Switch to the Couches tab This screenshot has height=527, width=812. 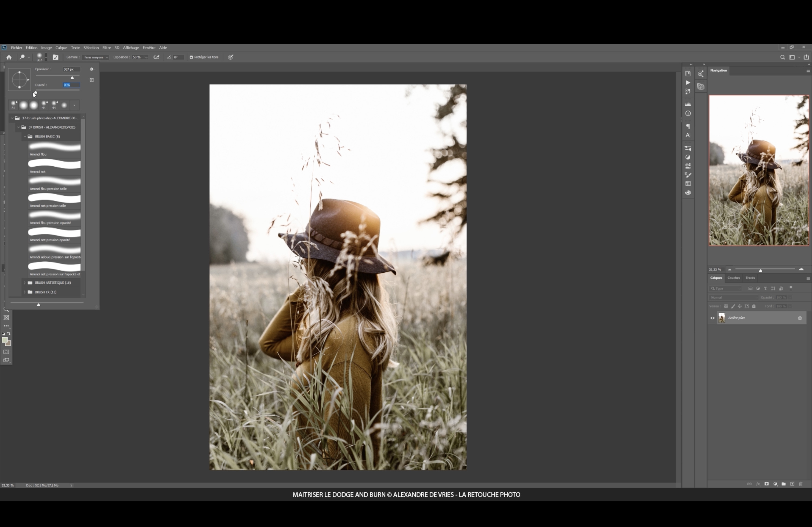pyautogui.click(x=734, y=278)
